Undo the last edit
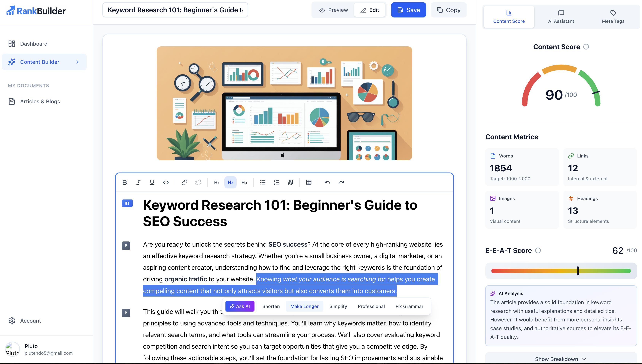642x364 pixels. click(327, 183)
